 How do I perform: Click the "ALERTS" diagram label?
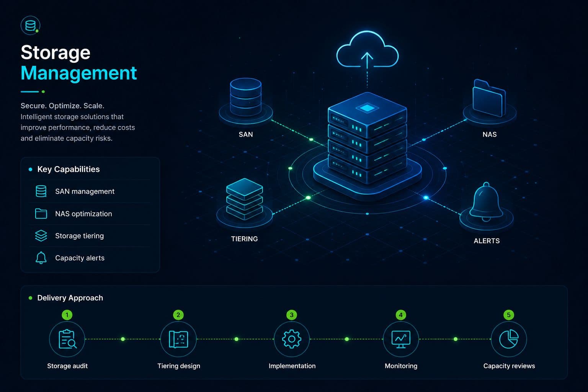point(487,241)
